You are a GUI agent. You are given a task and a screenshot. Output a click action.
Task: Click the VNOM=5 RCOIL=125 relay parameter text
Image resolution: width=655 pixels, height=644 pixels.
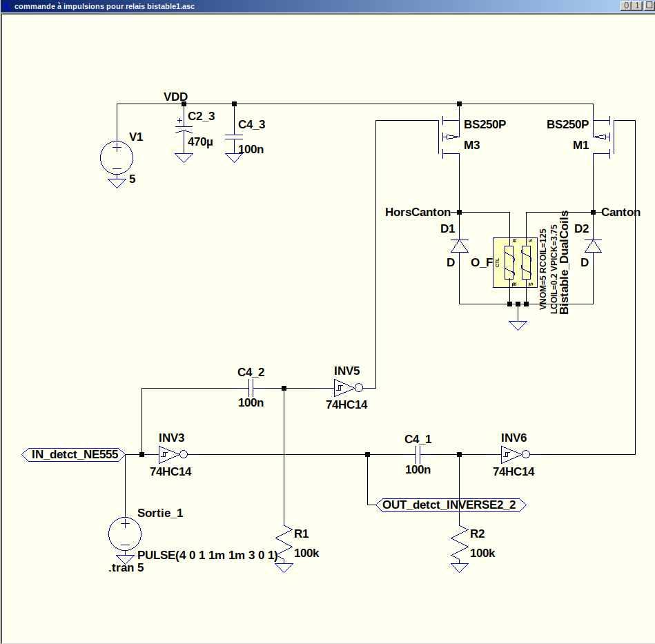coord(542,269)
